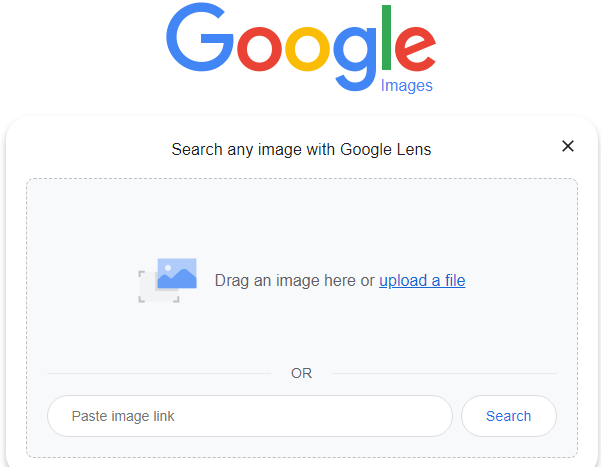Close the Google Lens search panel
The height and width of the screenshot is (467, 601).
[568, 146]
